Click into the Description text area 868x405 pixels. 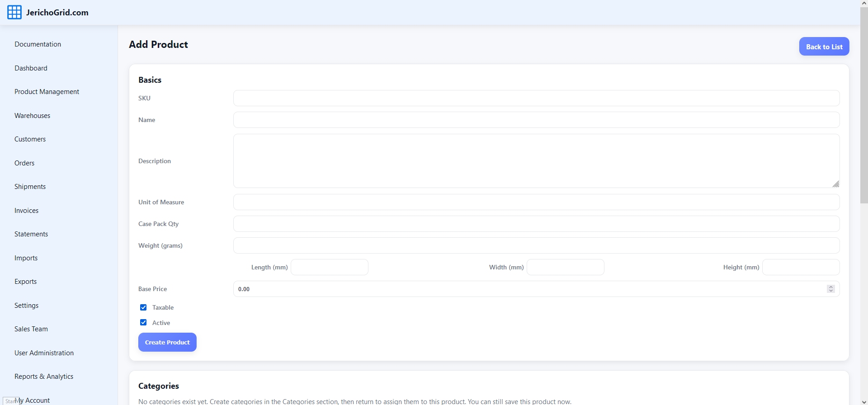536,161
